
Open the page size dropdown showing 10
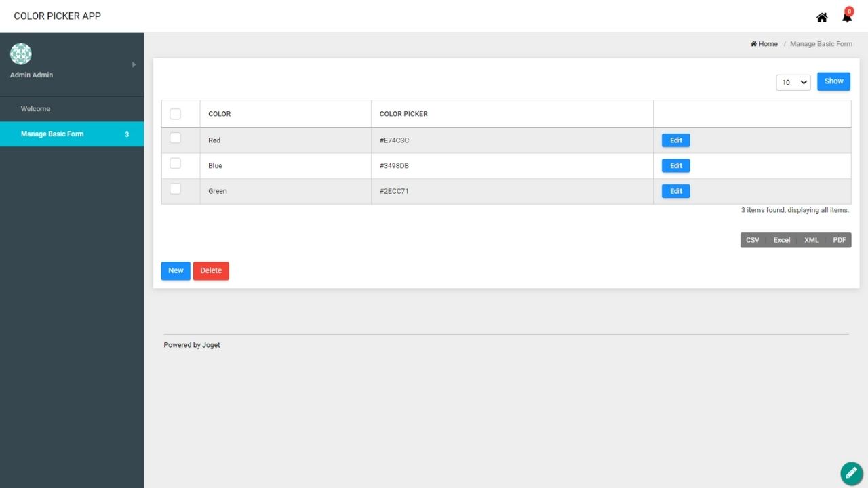point(793,82)
